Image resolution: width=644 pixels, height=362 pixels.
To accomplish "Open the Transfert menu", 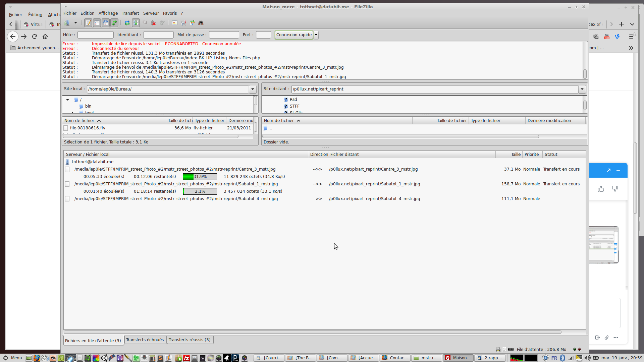I will 130,13.
